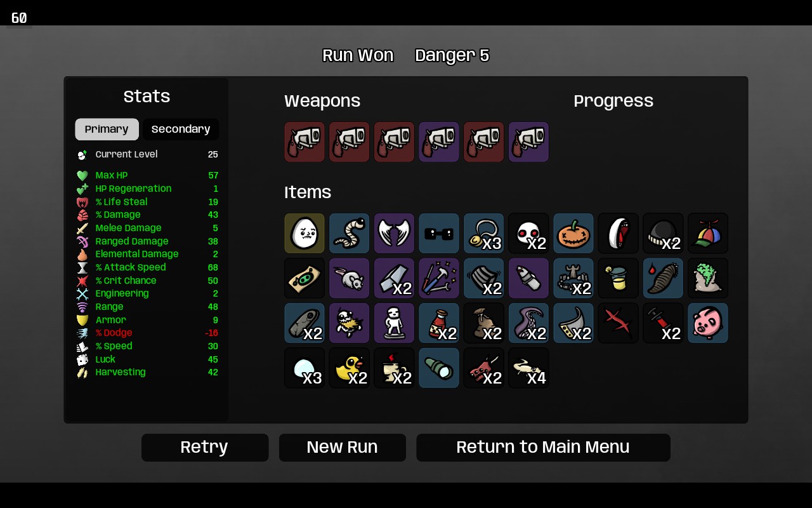Click the Retry button
The height and width of the screenshot is (508, 812).
(x=205, y=448)
